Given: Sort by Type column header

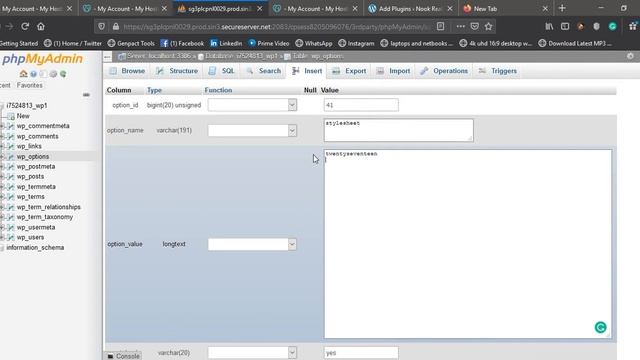Looking at the screenshot, I should (x=154, y=90).
